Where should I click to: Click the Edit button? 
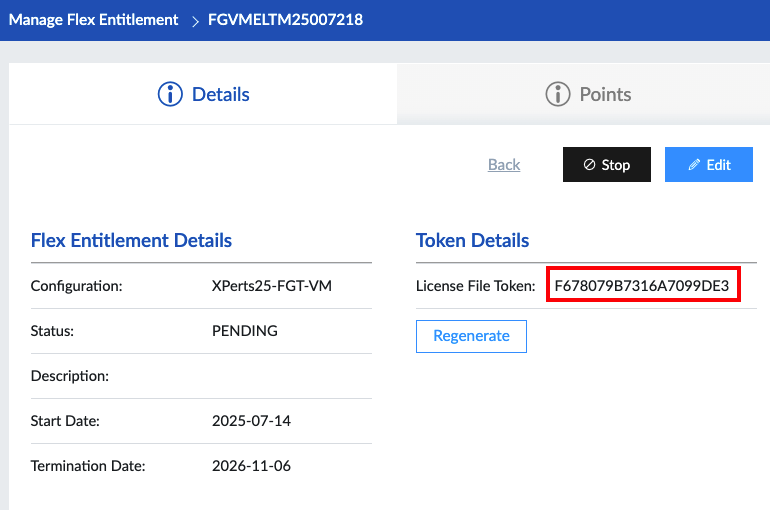(x=709, y=164)
